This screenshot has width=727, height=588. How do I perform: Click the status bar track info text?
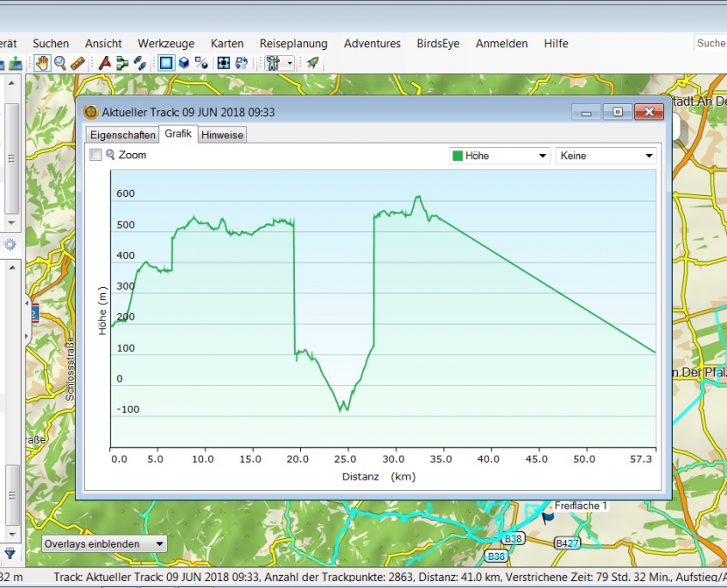(390, 578)
